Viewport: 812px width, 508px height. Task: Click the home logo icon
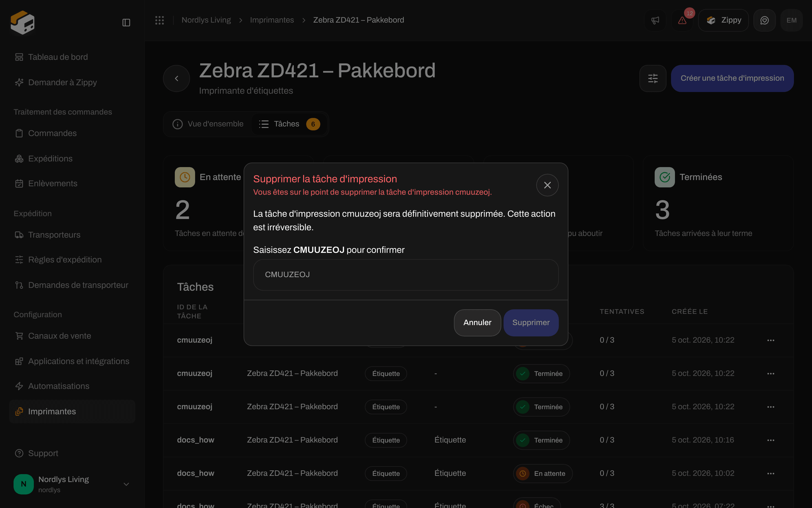point(23,23)
